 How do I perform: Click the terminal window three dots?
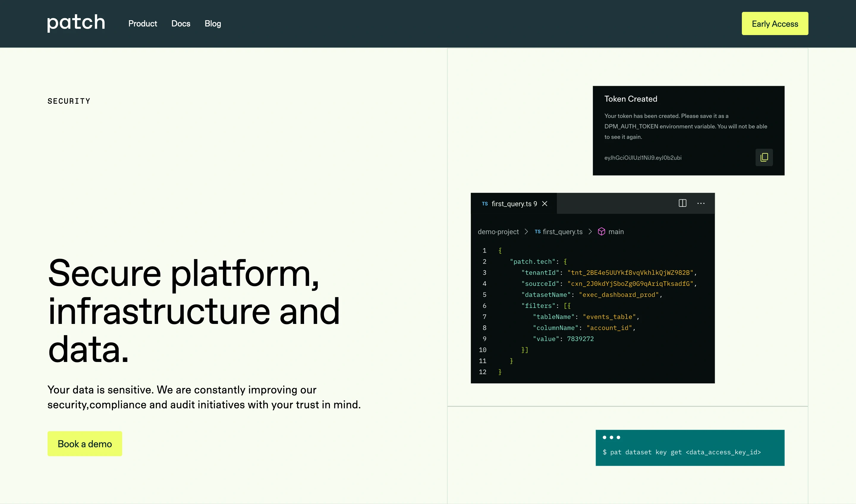[611, 437]
